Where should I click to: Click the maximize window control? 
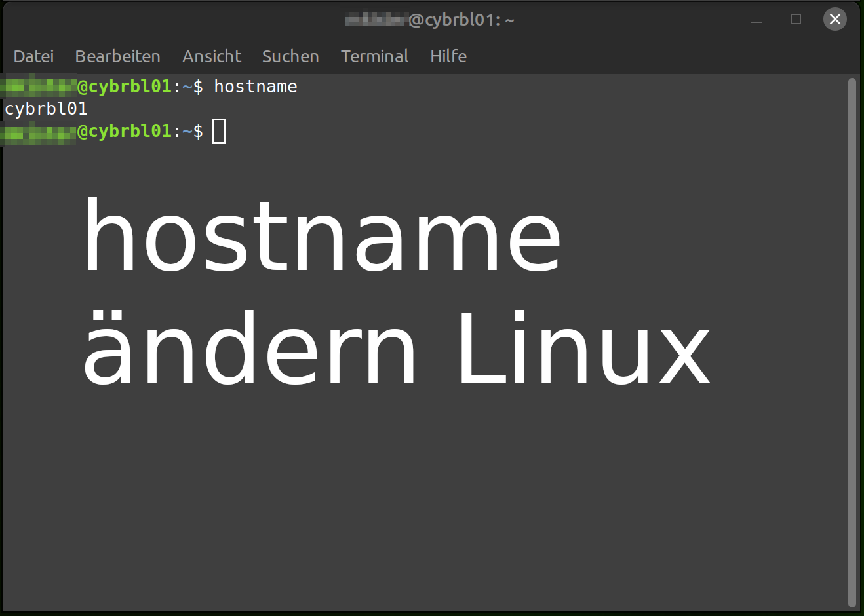[x=795, y=19]
